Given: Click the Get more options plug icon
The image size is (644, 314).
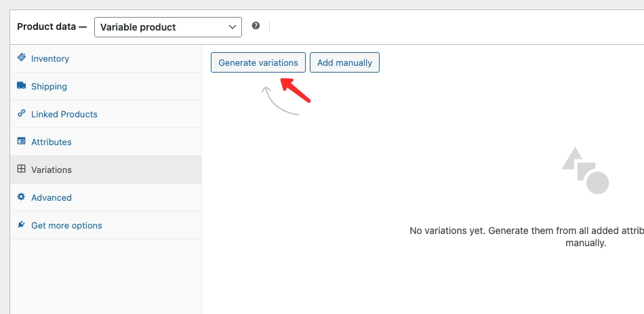Looking at the screenshot, I should [x=22, y=225].
